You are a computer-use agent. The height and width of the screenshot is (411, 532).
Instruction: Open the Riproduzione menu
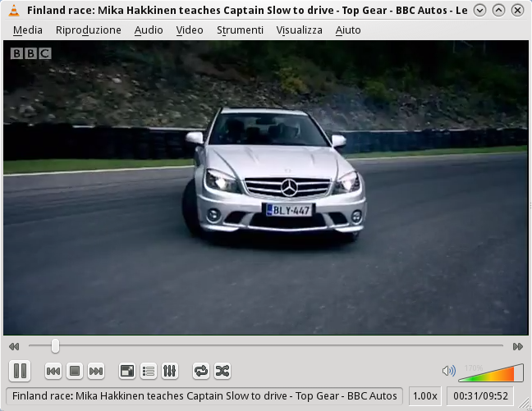[x=88, y=30]
